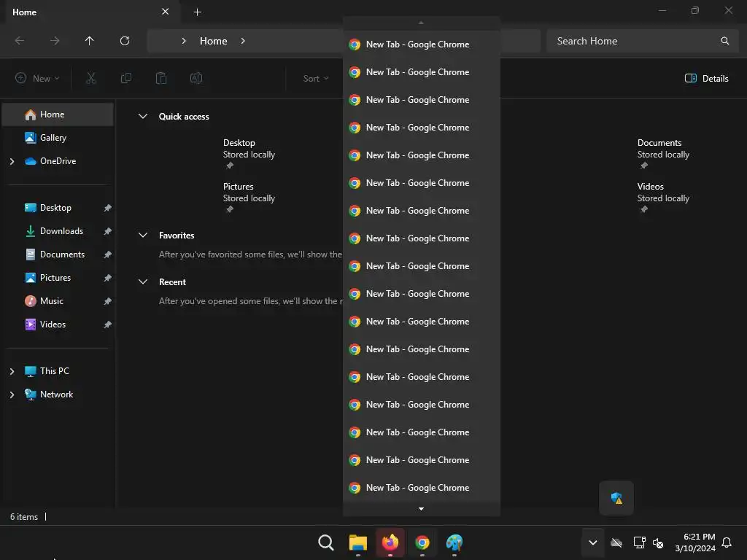Open network status tray icon
747x560 pixels.
pos(639,542)
